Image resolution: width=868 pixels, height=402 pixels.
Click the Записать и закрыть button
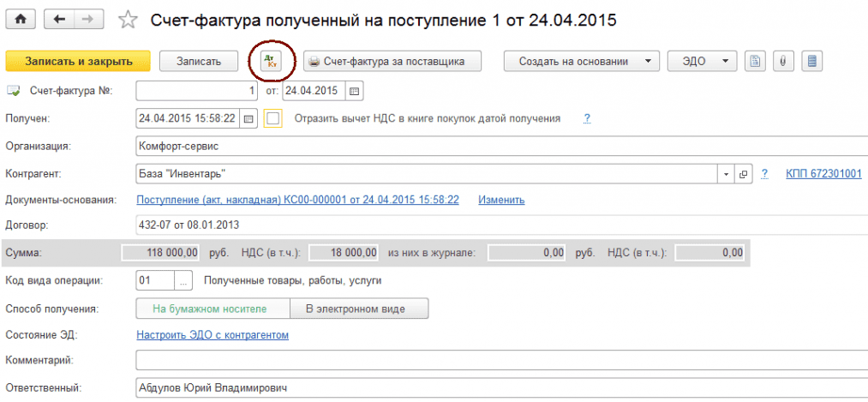[x=78, y=61]
